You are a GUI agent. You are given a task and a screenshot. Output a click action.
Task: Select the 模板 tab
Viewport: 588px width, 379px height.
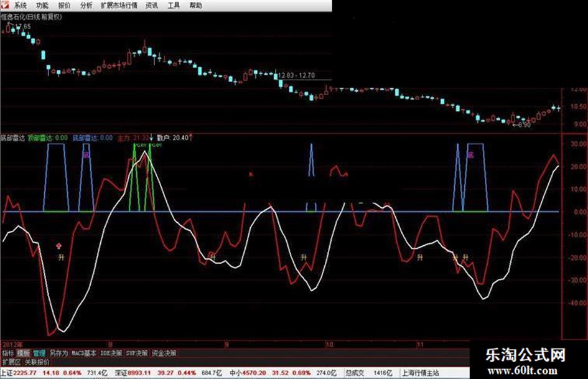23,353
